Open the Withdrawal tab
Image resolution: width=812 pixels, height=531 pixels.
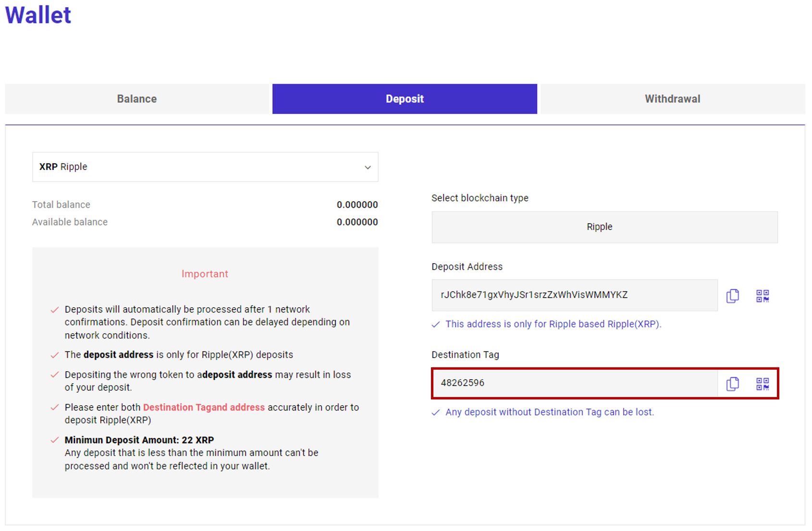point(673,99)
